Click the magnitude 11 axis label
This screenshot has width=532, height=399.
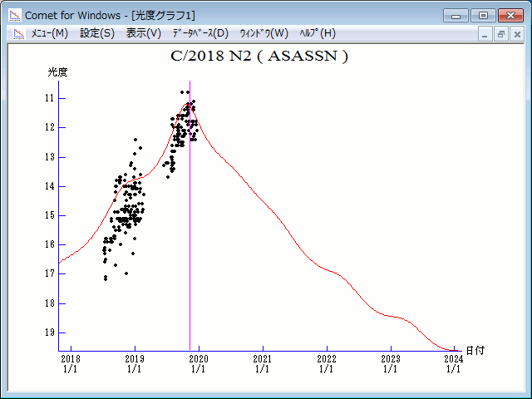click(50, 98)
